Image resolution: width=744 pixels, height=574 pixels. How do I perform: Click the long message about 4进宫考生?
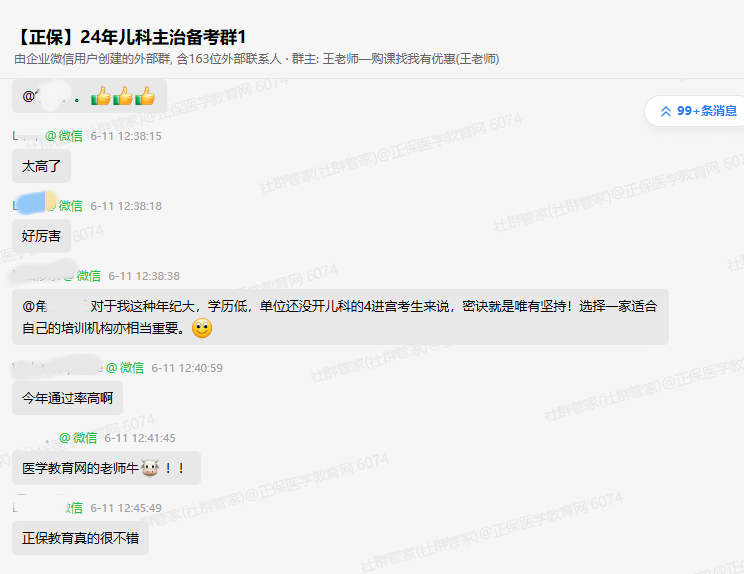[340, 317]
